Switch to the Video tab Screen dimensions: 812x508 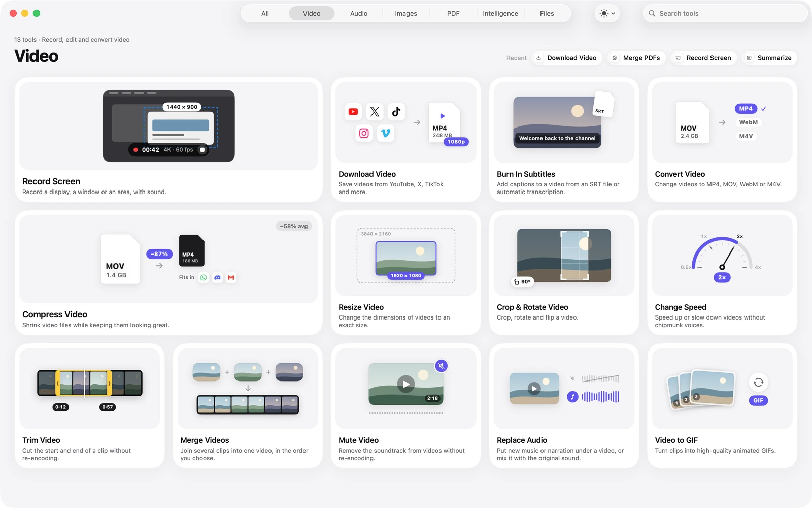point(312,13)
